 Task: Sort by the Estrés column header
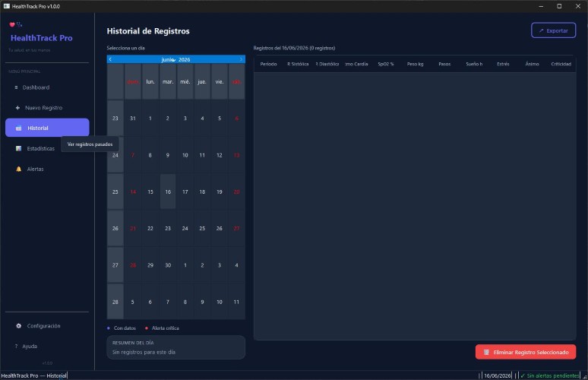(503, 64)
